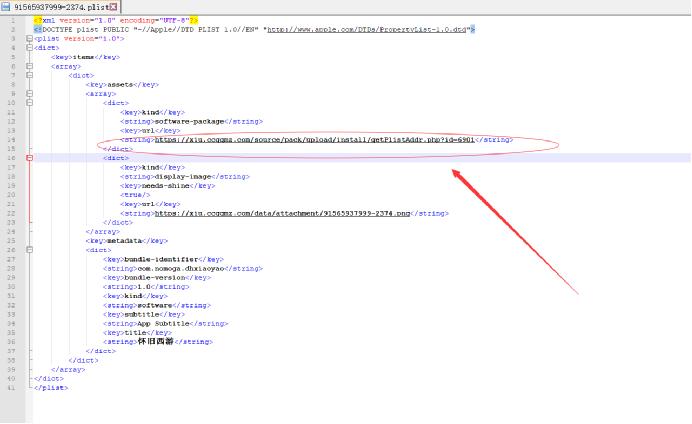
Task: Collapse the metadata dict fold on line 26
Action: (30, 250)
